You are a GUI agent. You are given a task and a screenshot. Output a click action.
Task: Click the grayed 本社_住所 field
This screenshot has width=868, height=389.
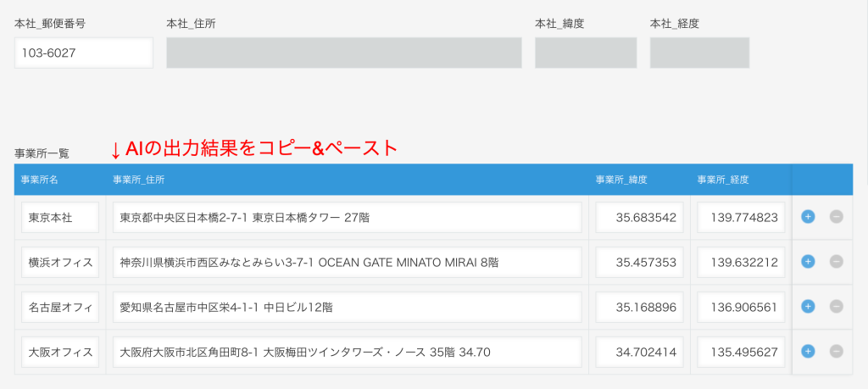343,53
